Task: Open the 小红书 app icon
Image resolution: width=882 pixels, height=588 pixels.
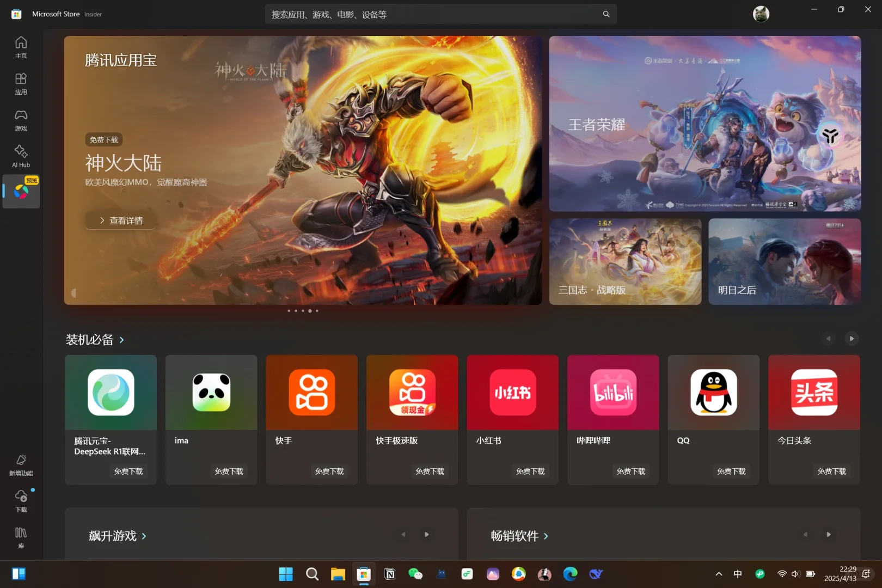Action: point(512,392)
